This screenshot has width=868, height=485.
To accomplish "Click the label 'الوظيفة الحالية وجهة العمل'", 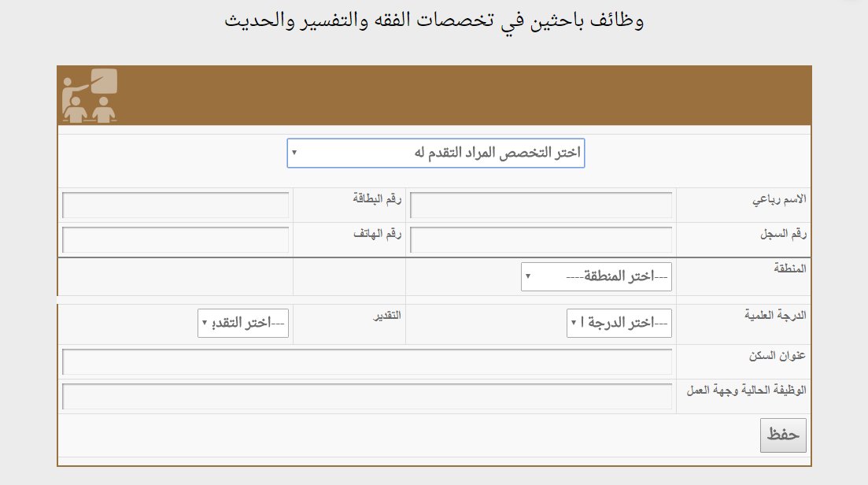I will pos(746,391).
